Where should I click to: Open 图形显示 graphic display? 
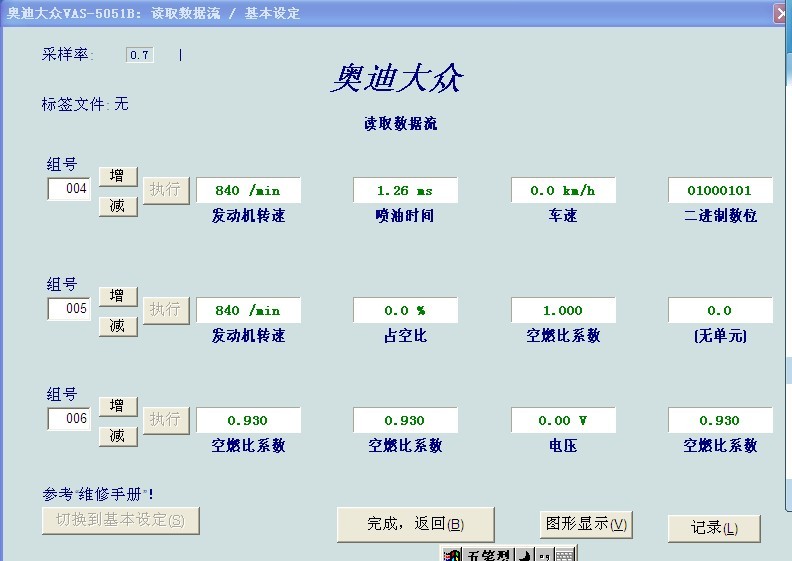[586, 524]
